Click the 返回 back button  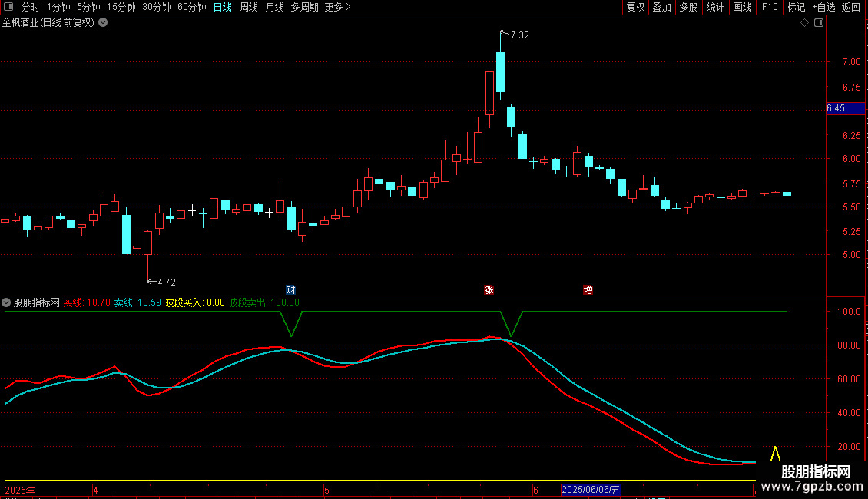point(851,7)
